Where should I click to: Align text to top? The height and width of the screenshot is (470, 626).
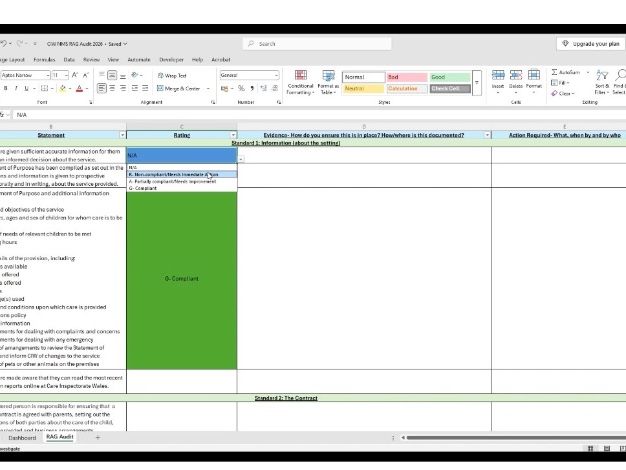(102, 75)
